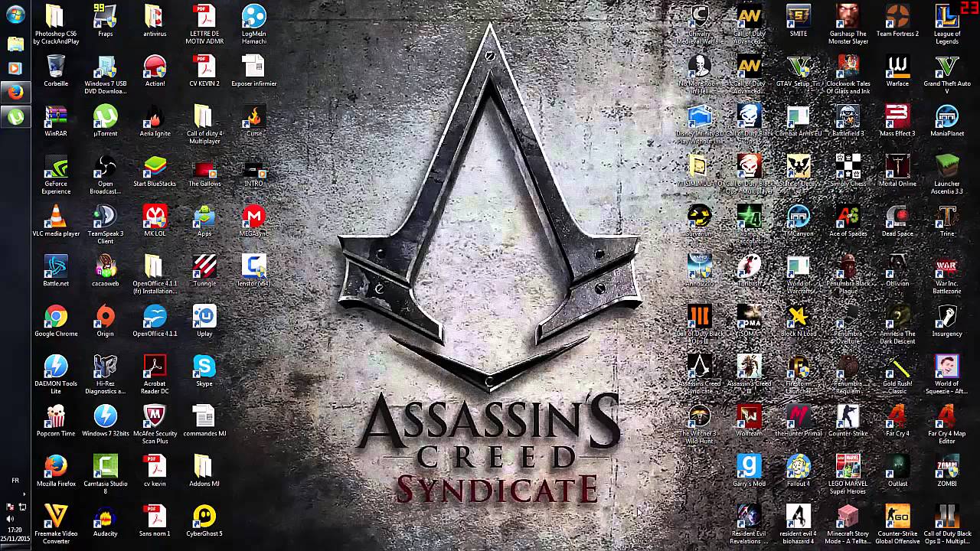Open Freemake Video Converter
This screenshot has height=551, width=980.
56,524
